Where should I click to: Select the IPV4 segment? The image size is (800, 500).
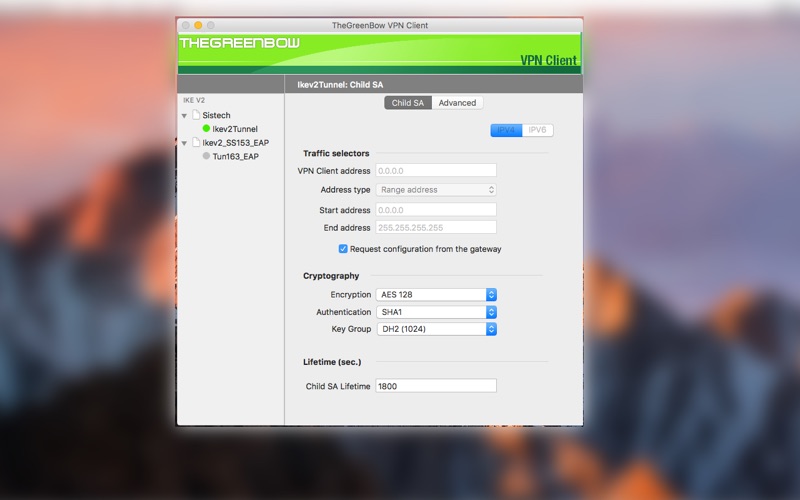tap(506, 130)
